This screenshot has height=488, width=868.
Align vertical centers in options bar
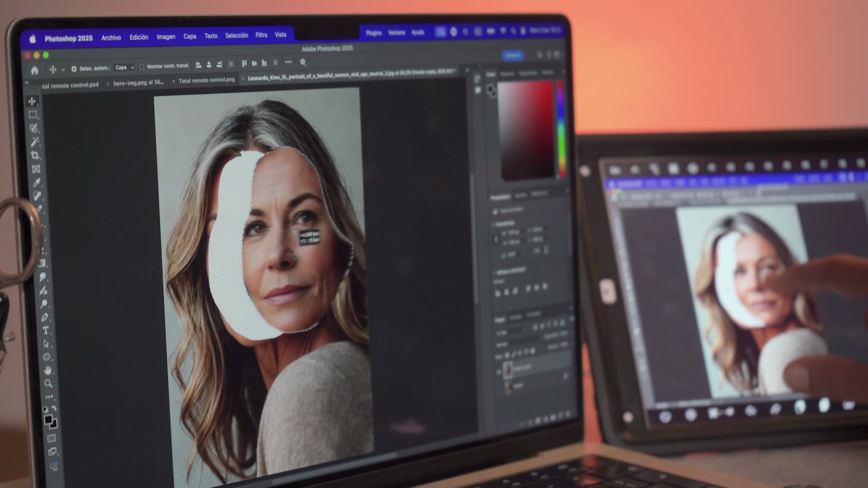[254, 63]
